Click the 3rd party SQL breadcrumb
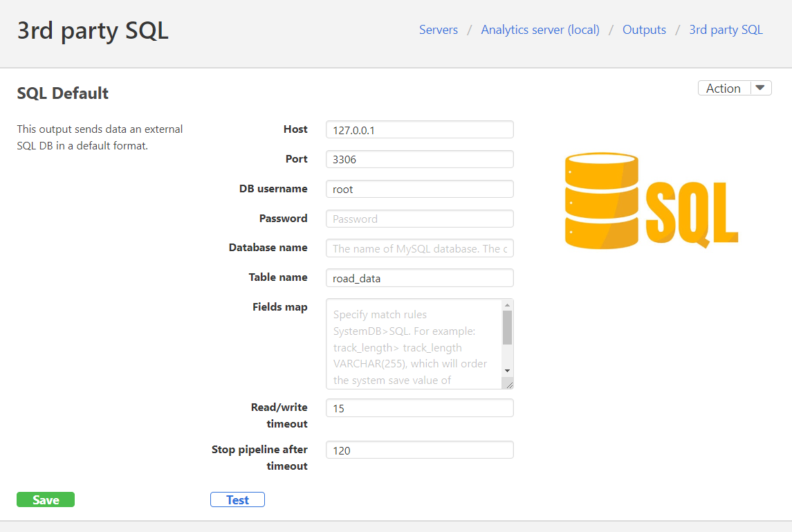792x532 pixels. point(726,30)
